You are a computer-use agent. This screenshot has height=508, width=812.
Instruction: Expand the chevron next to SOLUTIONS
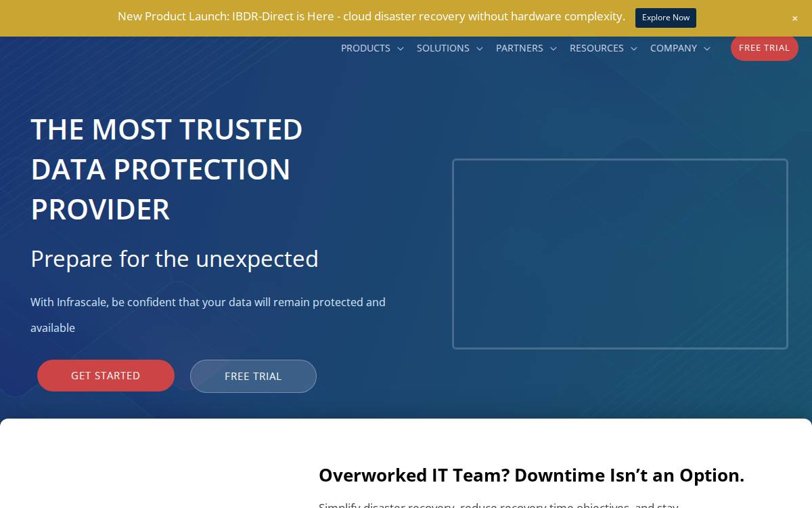point(479,49)
